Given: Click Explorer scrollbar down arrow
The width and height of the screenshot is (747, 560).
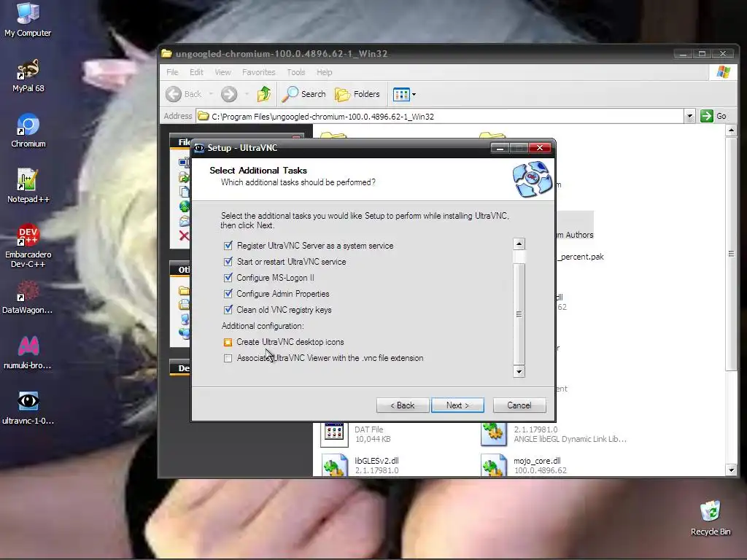Looking at the screenshot, I should pos(731,470).
